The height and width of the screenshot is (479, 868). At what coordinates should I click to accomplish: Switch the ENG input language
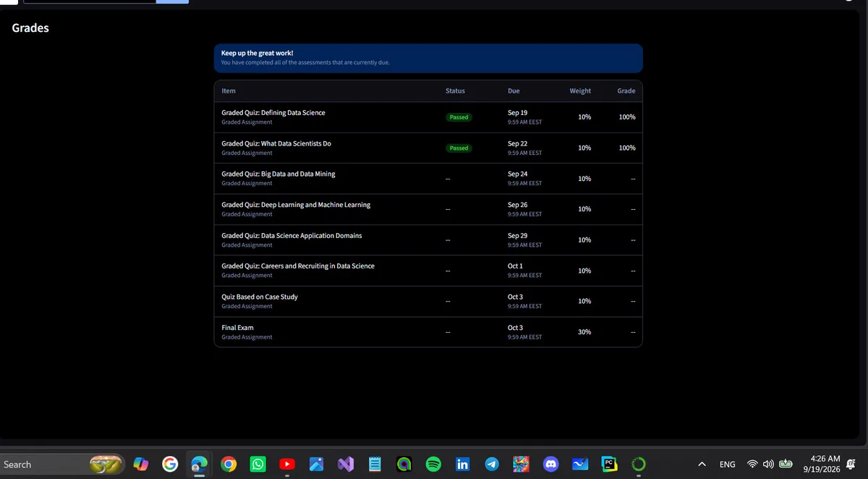[x=728, y=465]
